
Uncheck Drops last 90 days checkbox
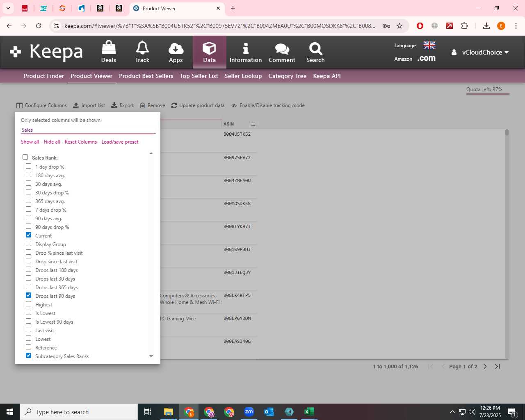point(28,295)
